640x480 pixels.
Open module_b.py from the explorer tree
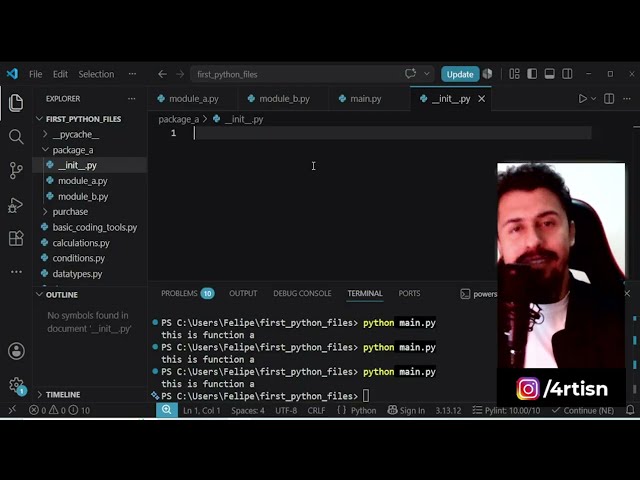coord(83,196)
